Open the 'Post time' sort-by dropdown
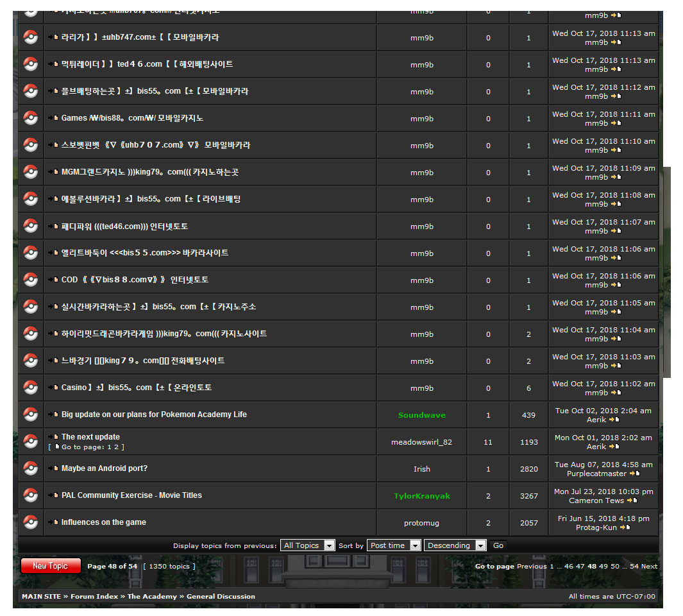Image resolution: width=683 pixels, height=616 pixels. [x=394, y=545]
